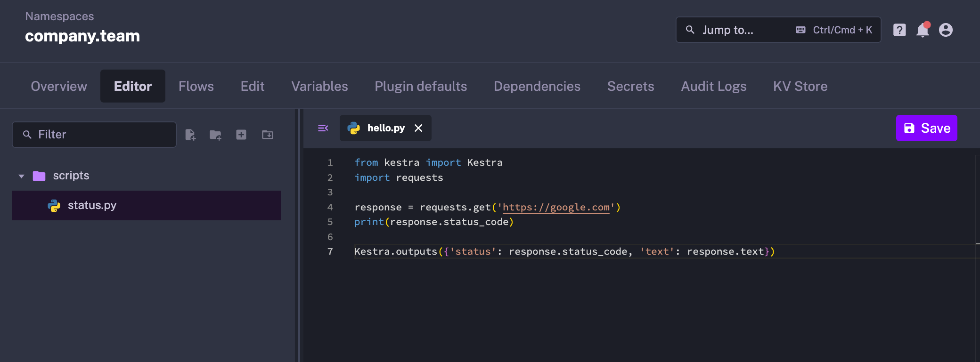
Task: Open the help question mark icon
Action: tap(899, 30)
